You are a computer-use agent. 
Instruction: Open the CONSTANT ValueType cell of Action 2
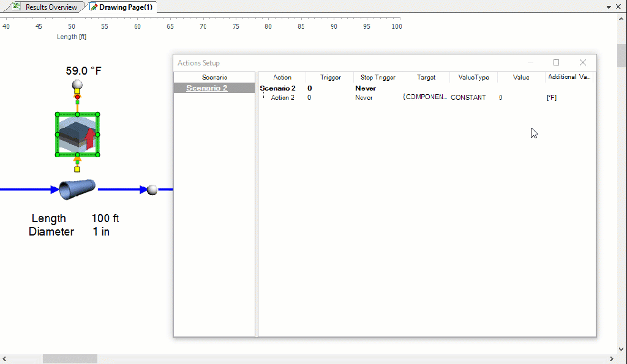[x=468, y=97]
